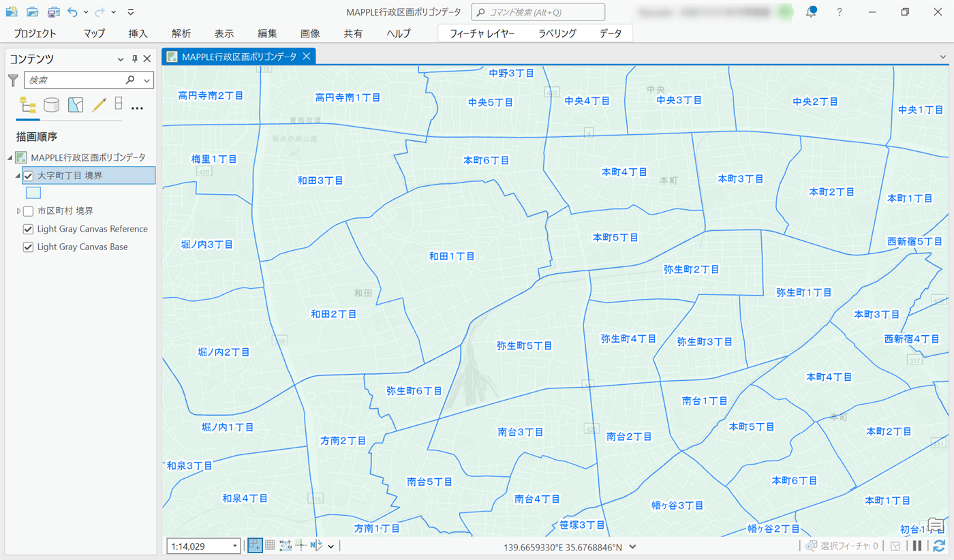Image resolution: width=954 pixels, height=560 pixels.
Task: Open the 解析 ribbon tab
Action: [181, 33]
